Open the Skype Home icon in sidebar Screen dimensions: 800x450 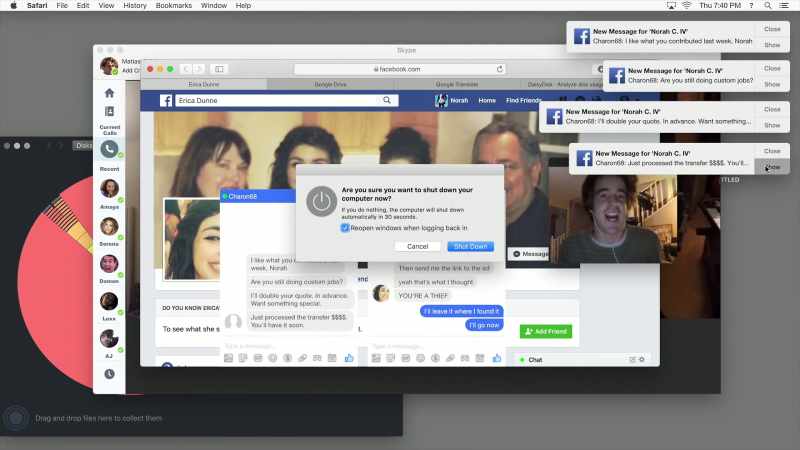pyautogui.click(x=109, y=93)
